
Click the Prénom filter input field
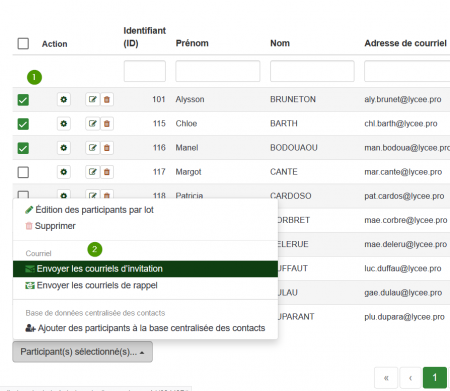(218, 71)
